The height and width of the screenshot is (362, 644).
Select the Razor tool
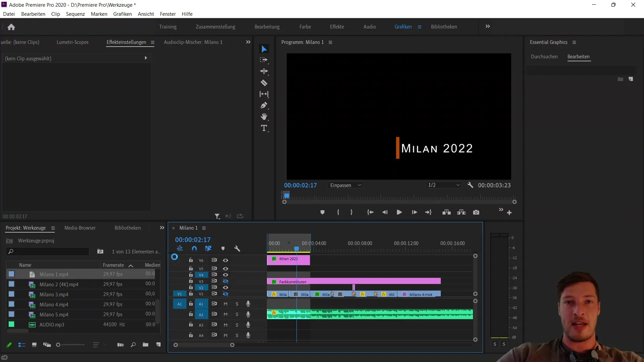point(264,83)
